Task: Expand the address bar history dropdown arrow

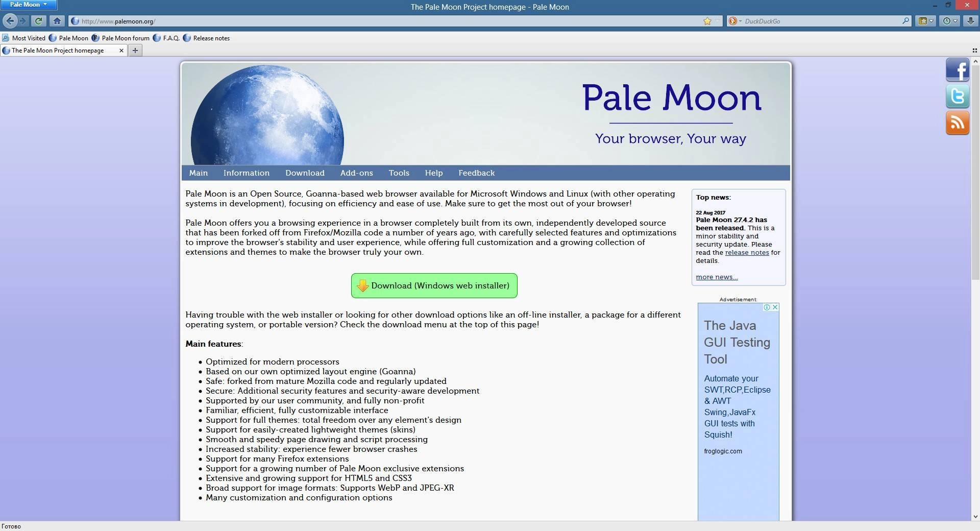Action: point(718,21)
